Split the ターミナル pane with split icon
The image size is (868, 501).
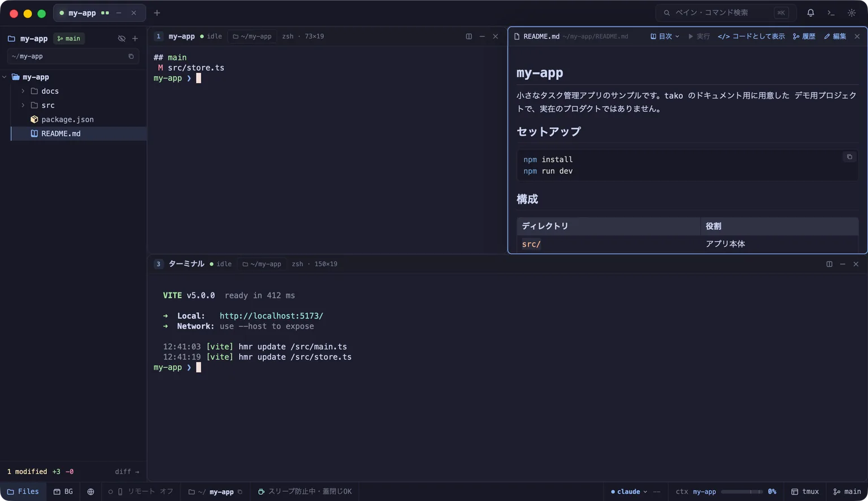click(x=829, y=264)
